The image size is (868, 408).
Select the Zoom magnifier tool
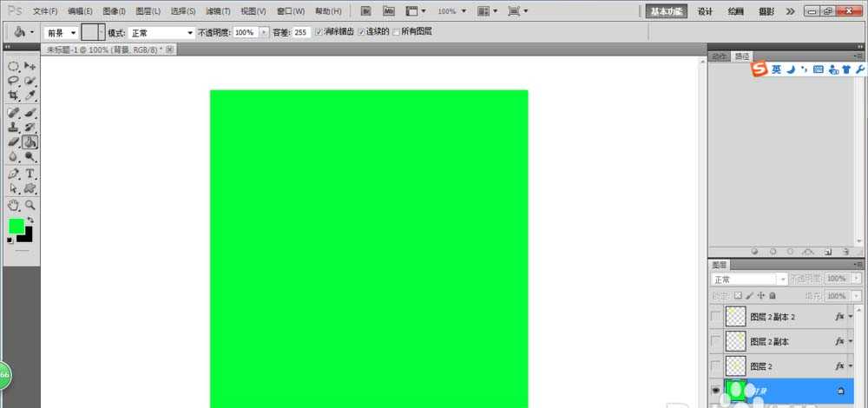(x=30, y=205)
